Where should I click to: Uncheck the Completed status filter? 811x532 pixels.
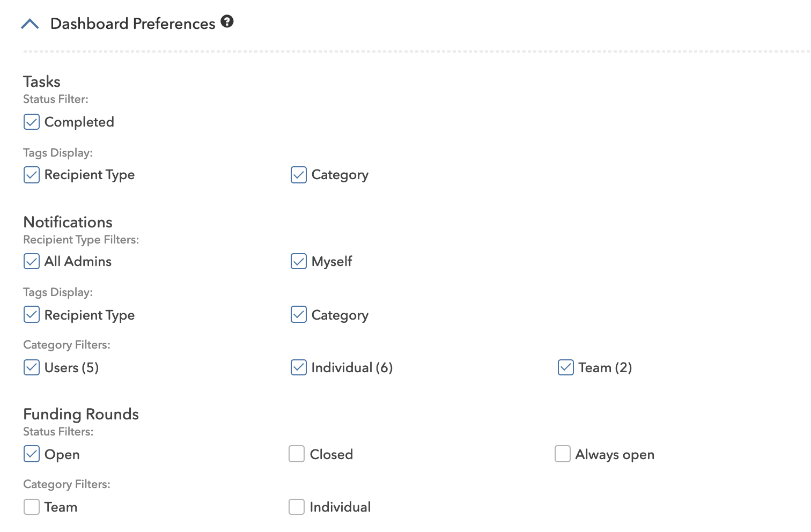[x=32, y=122]
